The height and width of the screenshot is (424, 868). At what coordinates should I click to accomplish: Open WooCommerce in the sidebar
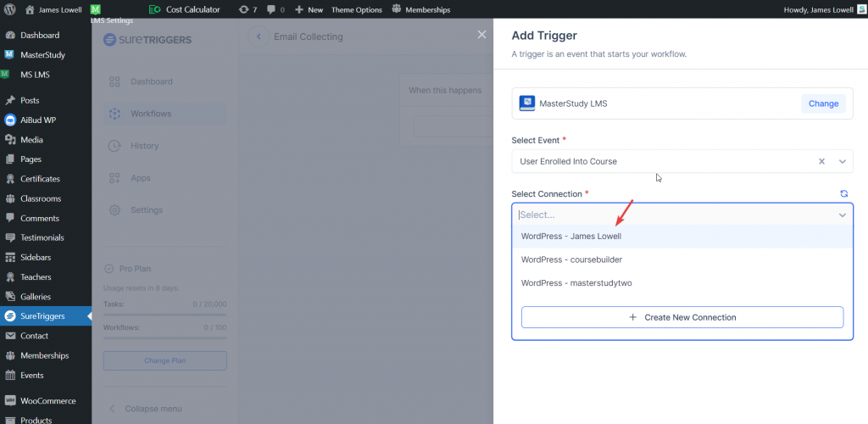coord(46,401)
